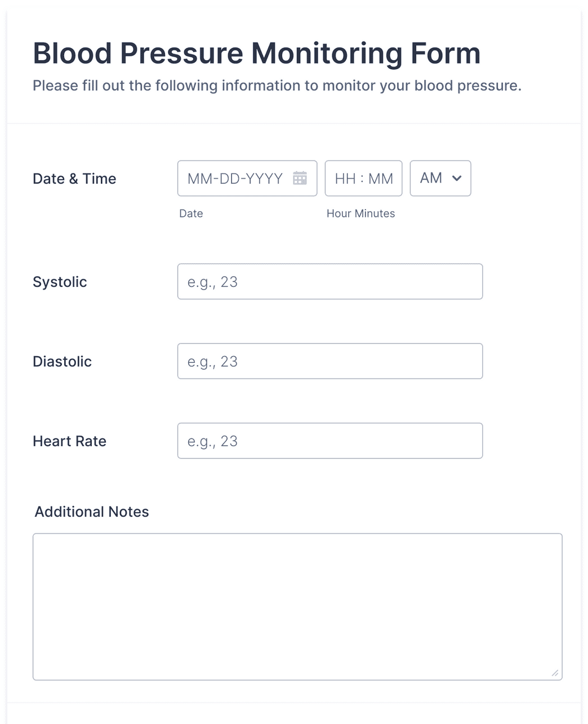Click the textarea resize handle

[555, 674]
